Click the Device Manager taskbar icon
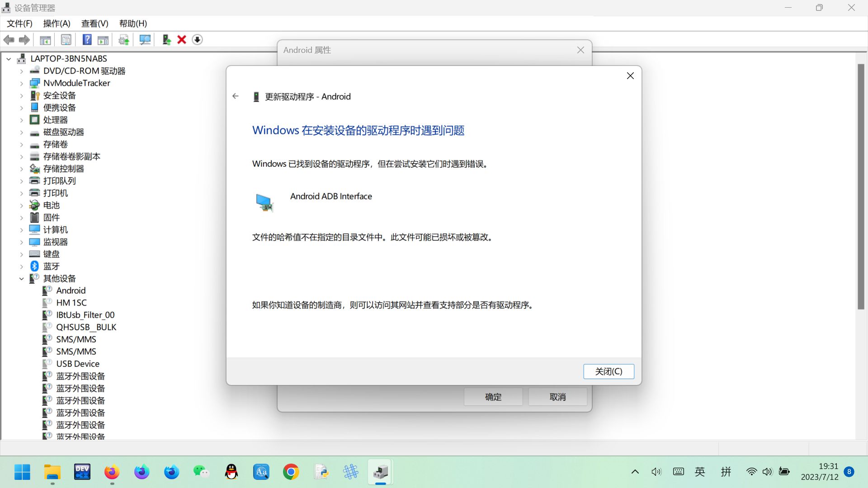The image size is (868, 488). pyautogui.click(x=381, y=472)
